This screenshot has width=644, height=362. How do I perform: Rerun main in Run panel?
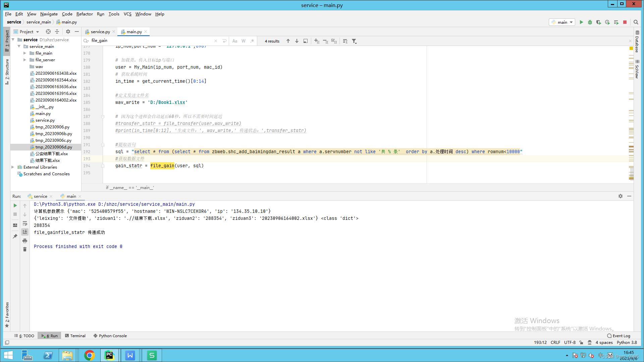coord(15,205)
